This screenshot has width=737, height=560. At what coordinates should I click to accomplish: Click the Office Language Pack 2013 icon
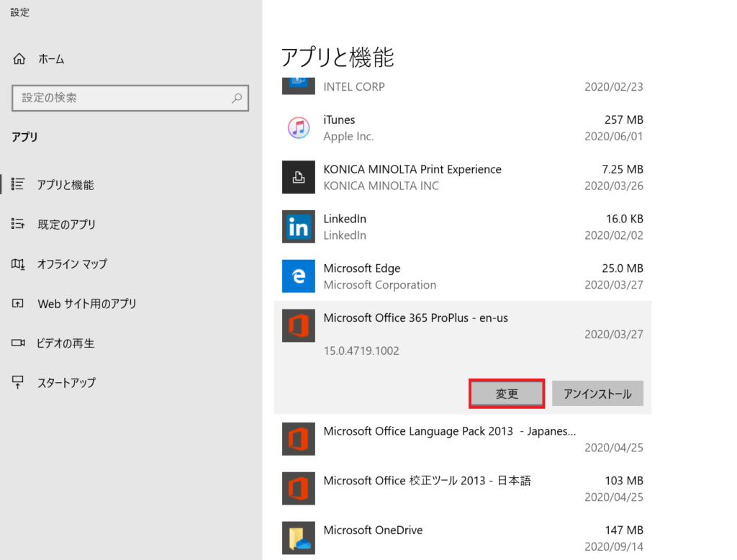[x=299, y=438]
